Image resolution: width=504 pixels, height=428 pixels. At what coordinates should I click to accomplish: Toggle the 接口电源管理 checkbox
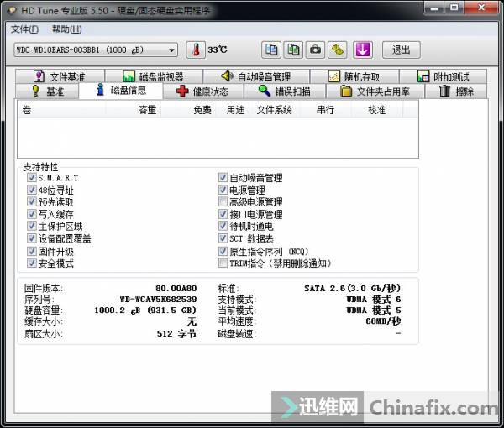223,213
